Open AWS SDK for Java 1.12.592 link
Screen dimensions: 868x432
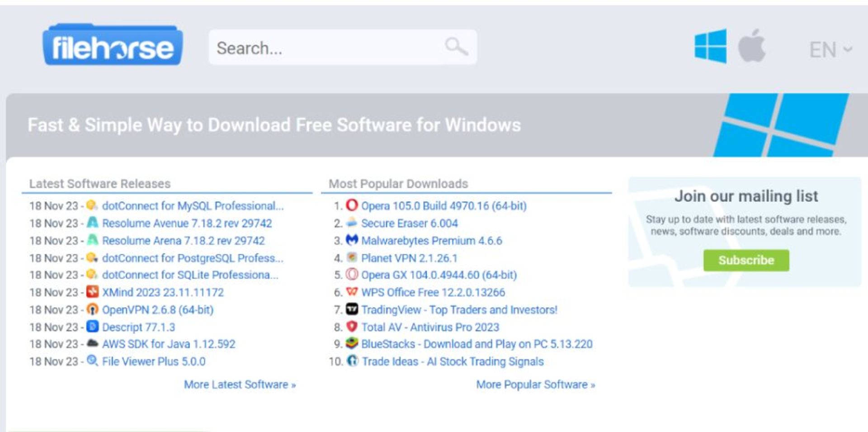pos(169,344)
